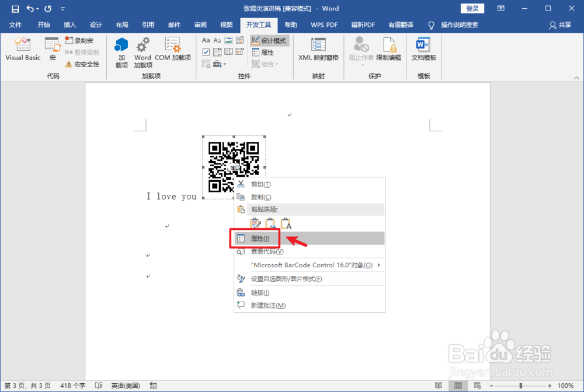The width and height of the screenshot is (584, 392).
Task: Open the 宏 (Macros) dialog
Action: coord(53,49)
